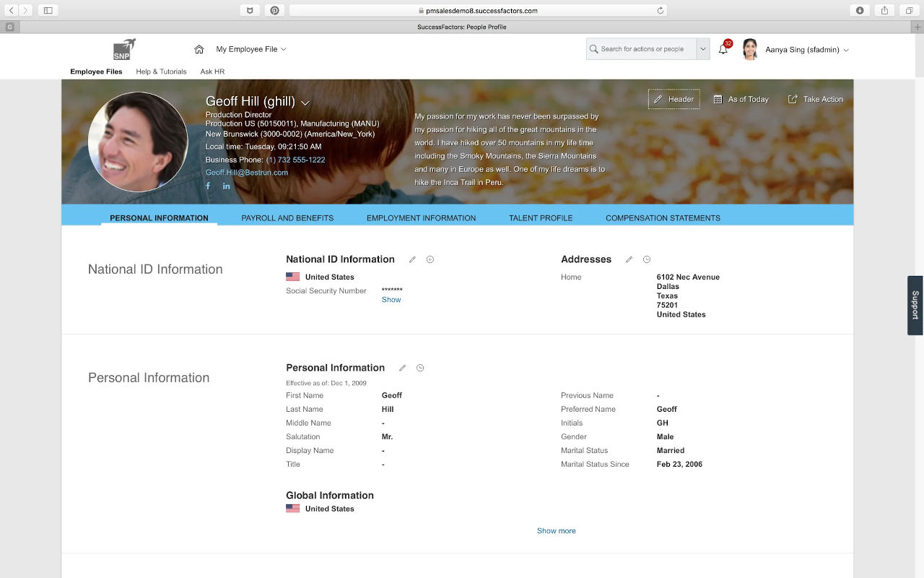
Task: View Personal Information history via clock icon
Action: point(419,368)
